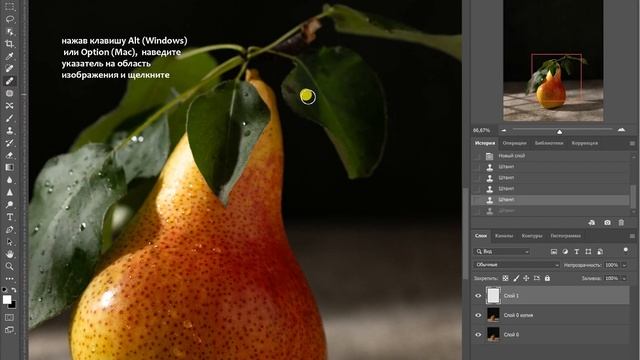Select the Hand tool
The image size is (640, 360).
9,254
